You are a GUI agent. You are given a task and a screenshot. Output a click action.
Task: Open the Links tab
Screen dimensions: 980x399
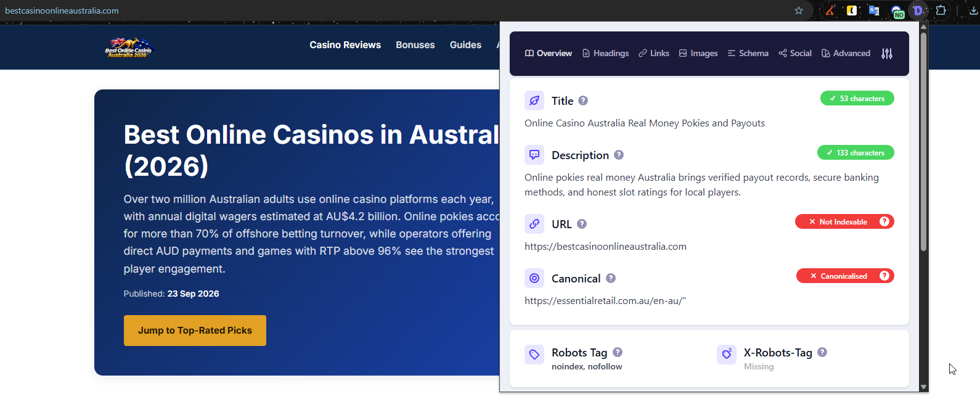coord(654,54)
